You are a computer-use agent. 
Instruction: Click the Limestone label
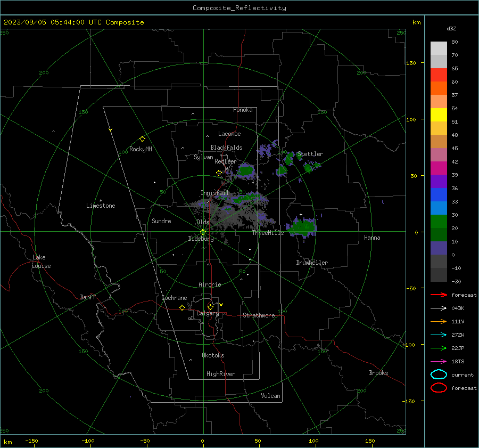pyautogui.click(x=101, y=206)
